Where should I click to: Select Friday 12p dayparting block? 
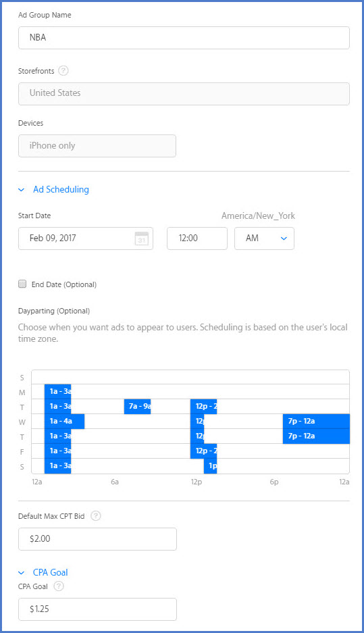204,451
